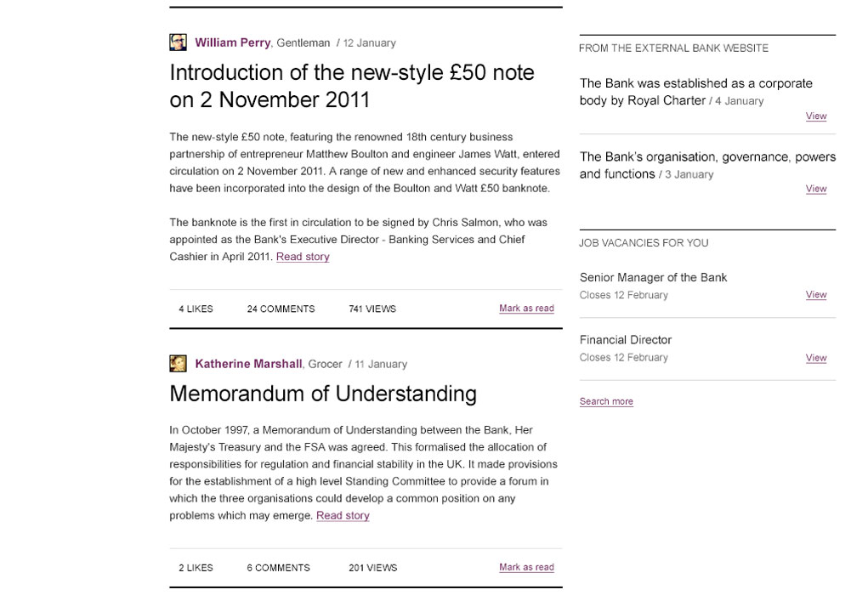
Task: Open the new-style £50 note article title
Action: [x=351, y=86]
